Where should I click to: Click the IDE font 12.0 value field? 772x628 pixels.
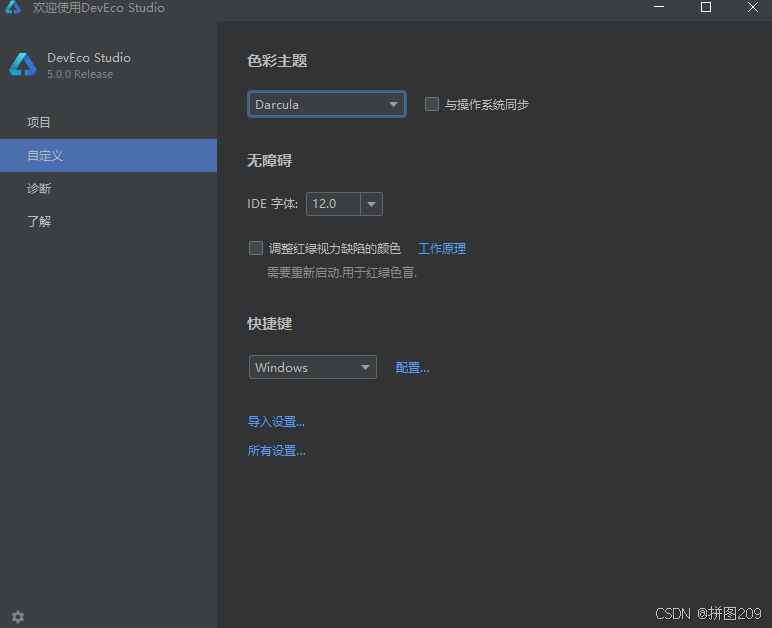pyautogui.click(x=333, y=204)
